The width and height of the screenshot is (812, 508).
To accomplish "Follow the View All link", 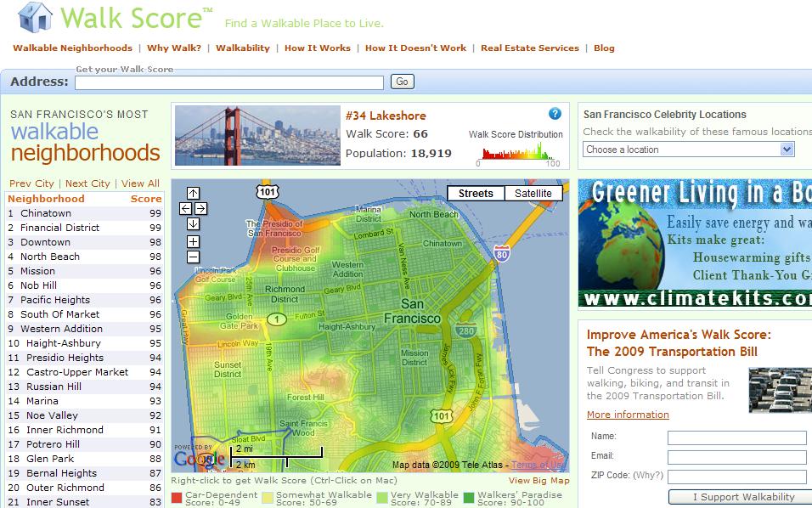I will tap(140, 183).
